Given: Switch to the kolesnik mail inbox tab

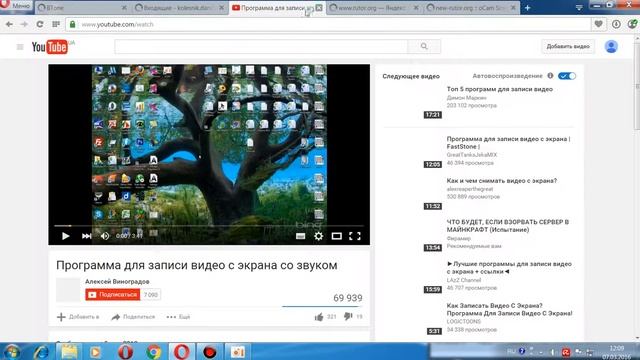Looking at the screenshot, I should 180,8.
